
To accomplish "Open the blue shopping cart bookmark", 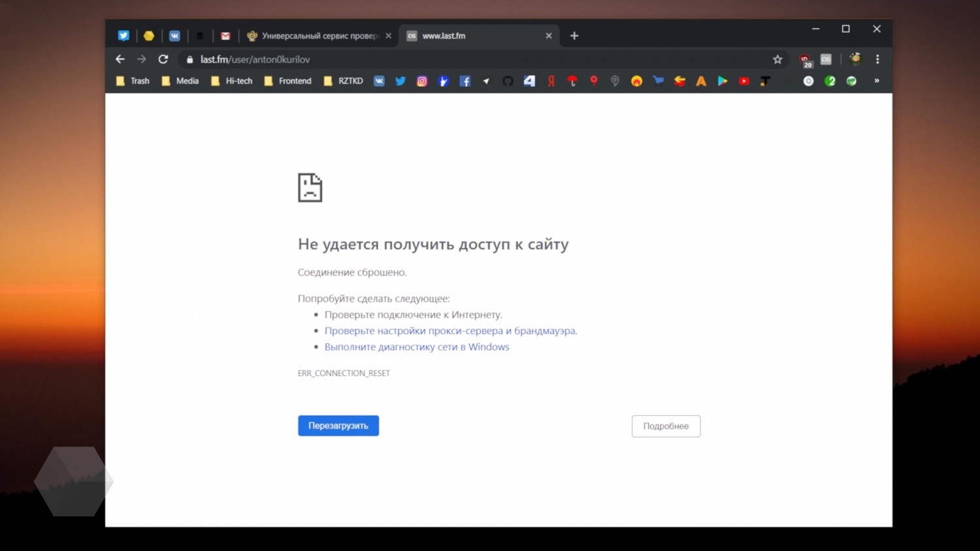I will pyautogui.click(x=658, y=81).
